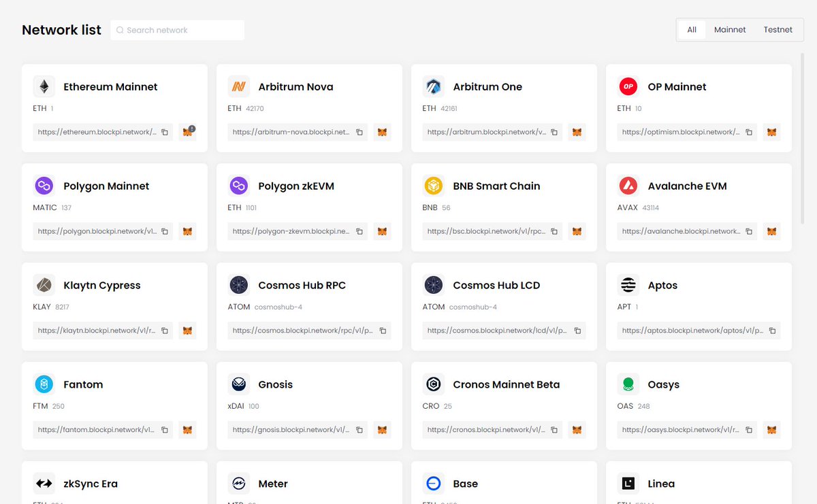This screenshot has height=504, width=817.
Task: Add Gnosis to MetaMask
Action: (x=383, y=430)
